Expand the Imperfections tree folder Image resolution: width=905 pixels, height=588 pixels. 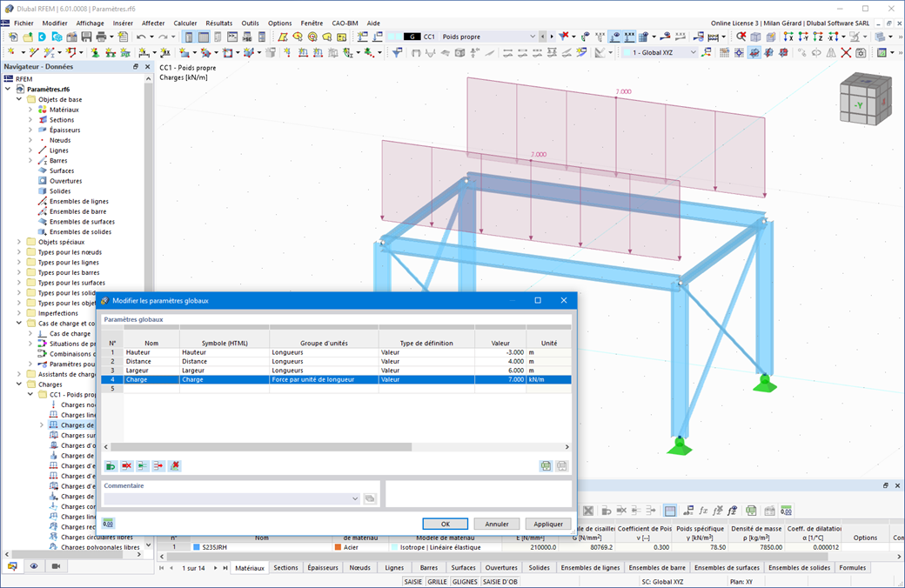click(19, 313)
